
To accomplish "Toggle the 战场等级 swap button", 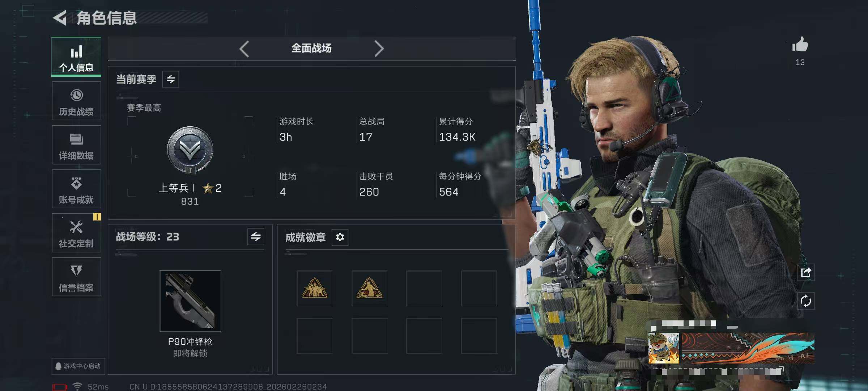I will point(256,237).
